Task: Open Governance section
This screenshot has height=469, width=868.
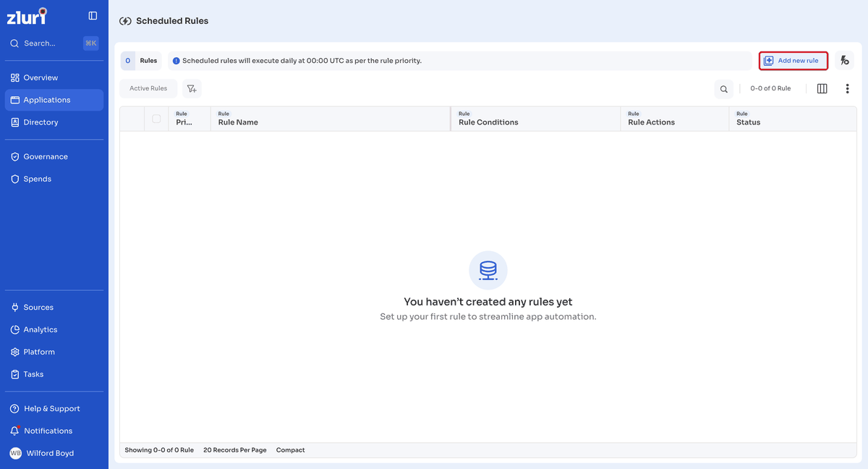Action: (x=54, y=156)
